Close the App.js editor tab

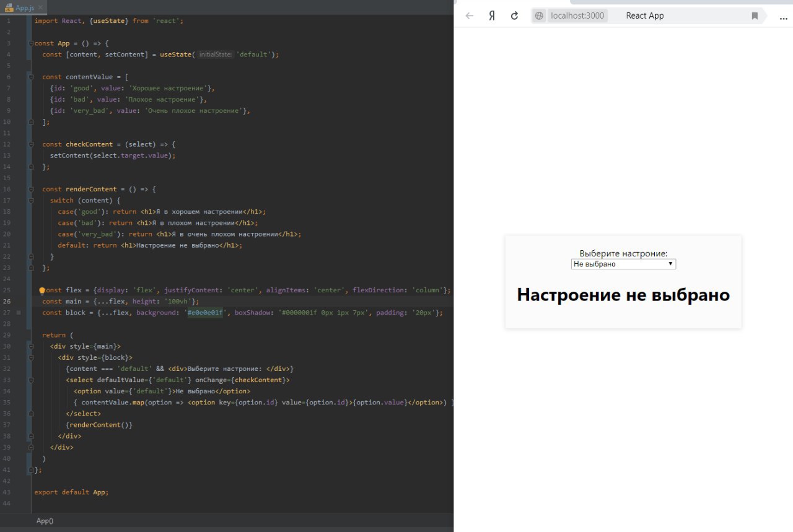40,8
